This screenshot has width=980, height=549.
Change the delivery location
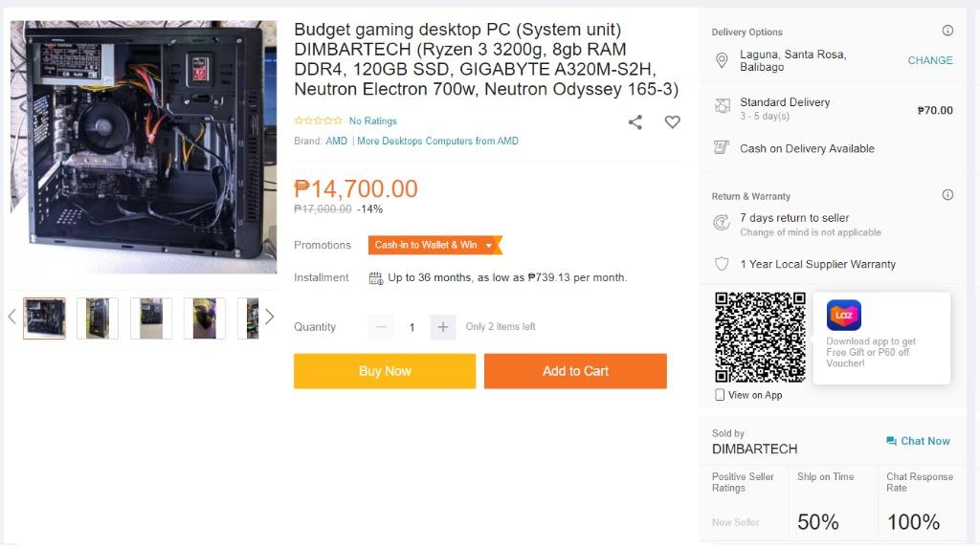(x=929, y=60)
